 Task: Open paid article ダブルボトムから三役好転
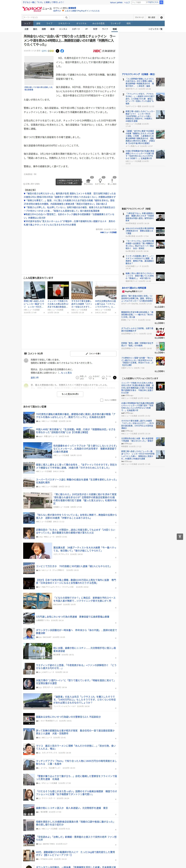tap(137, 330)
